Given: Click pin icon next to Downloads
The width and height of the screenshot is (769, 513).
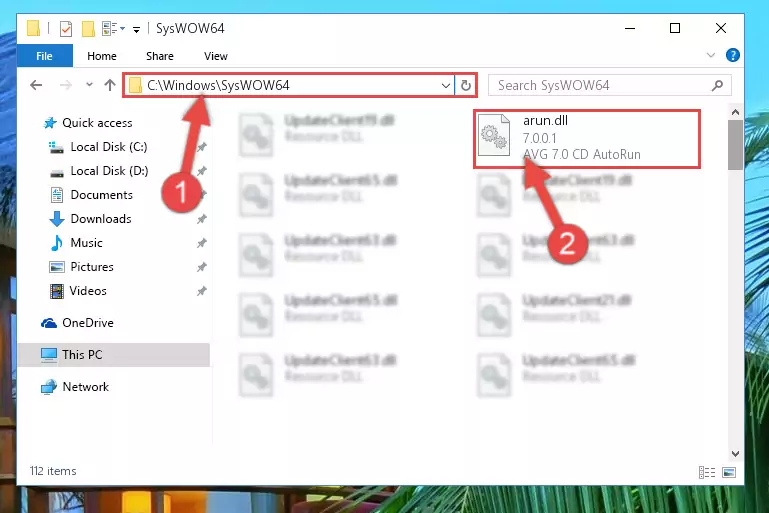Looking at the screenshot, I should [202, 219].
